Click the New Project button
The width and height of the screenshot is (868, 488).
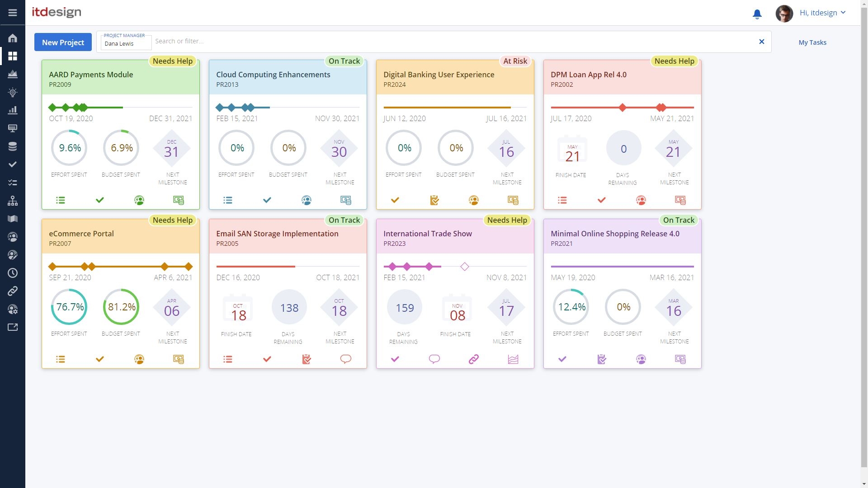[63, 42]
